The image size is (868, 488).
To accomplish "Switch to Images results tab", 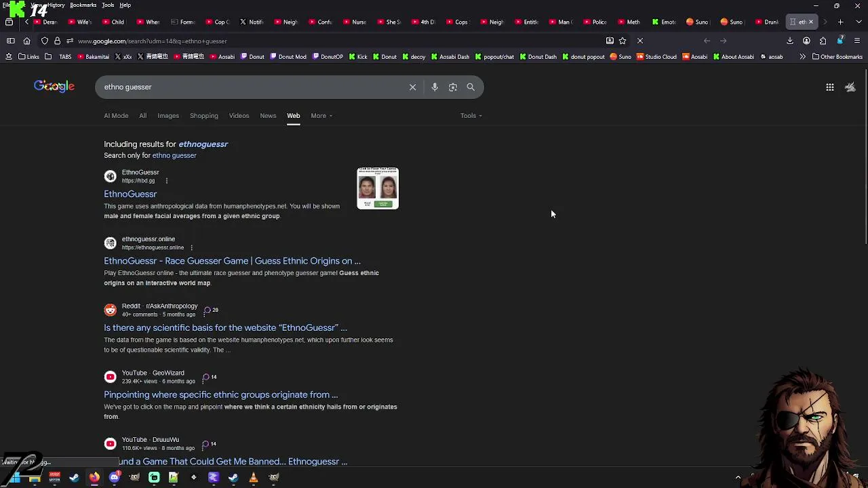I will pos(168,116).
